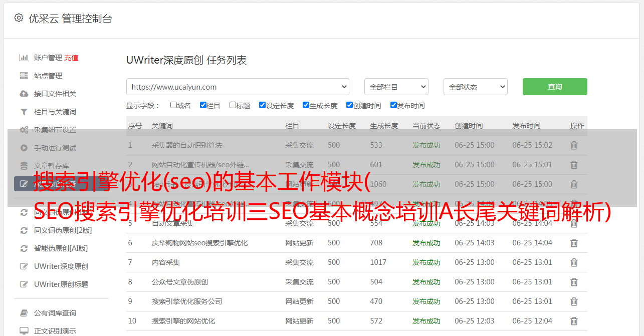Click 发布成功 status in the 内容采集 row

click(x=426, y=262)
